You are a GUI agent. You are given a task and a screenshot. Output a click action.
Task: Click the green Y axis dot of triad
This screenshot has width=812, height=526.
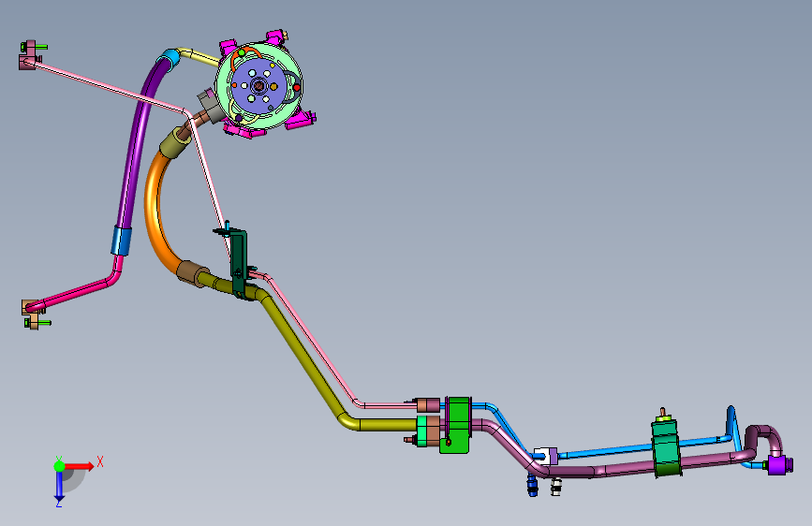click(x=59, y=466)
